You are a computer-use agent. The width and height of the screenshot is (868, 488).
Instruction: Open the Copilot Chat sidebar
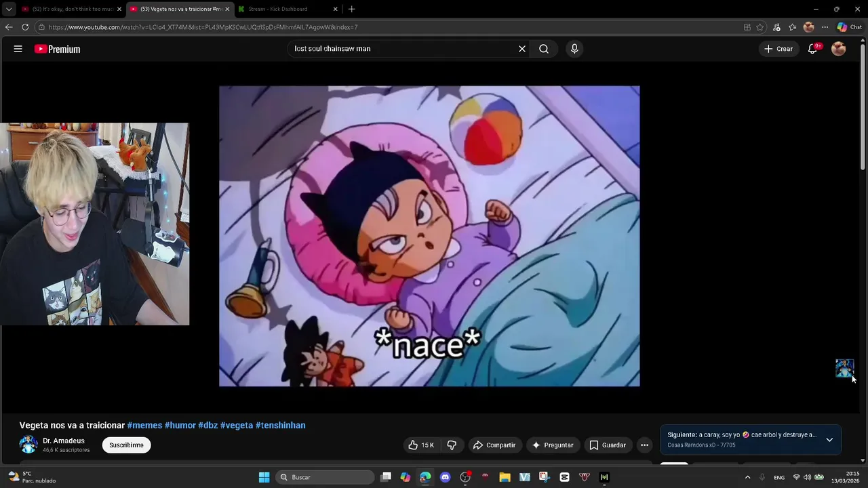[849, 27]
